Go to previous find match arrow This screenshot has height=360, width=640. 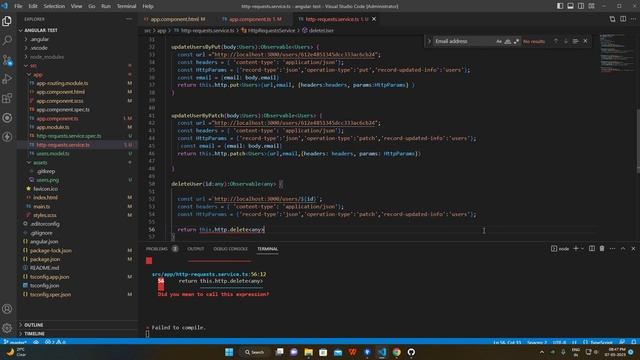[556, 41]
